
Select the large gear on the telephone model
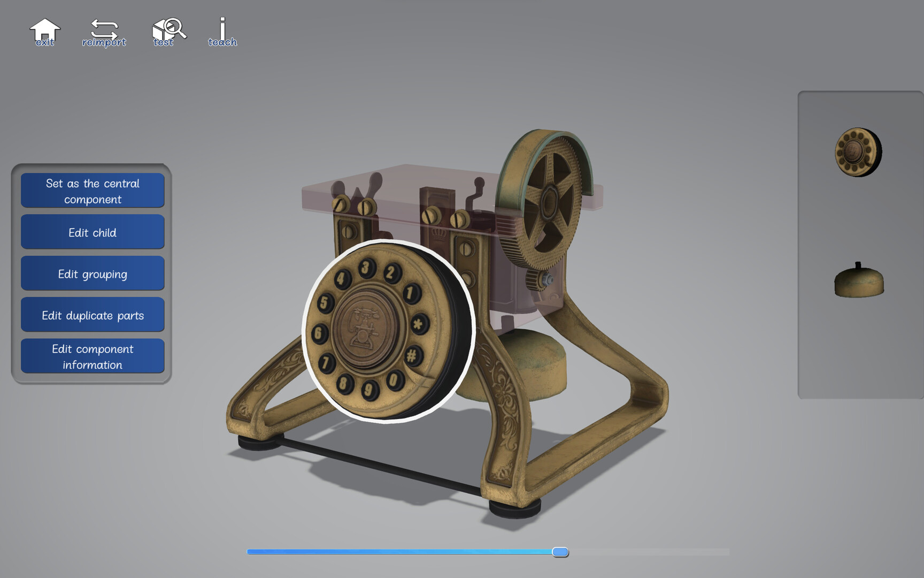pyautogui.click(x=551, y=201)
